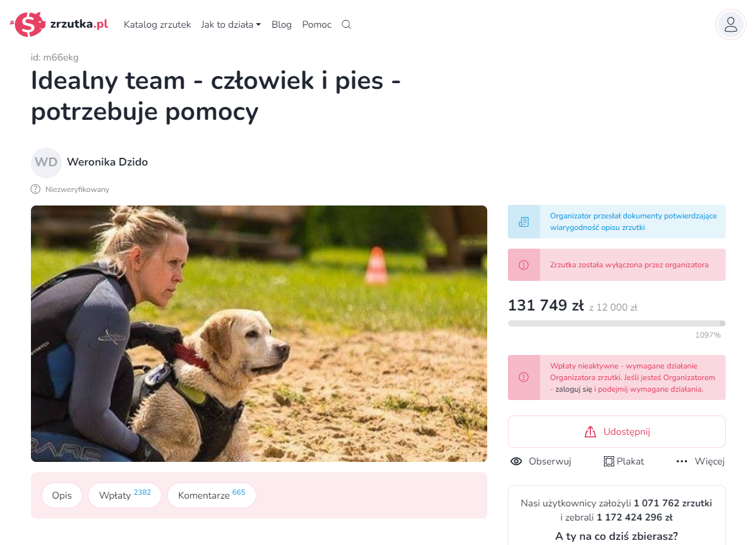756x545 pixels.
Task: Open the Pomoc help page
Action: coord(316,24)
